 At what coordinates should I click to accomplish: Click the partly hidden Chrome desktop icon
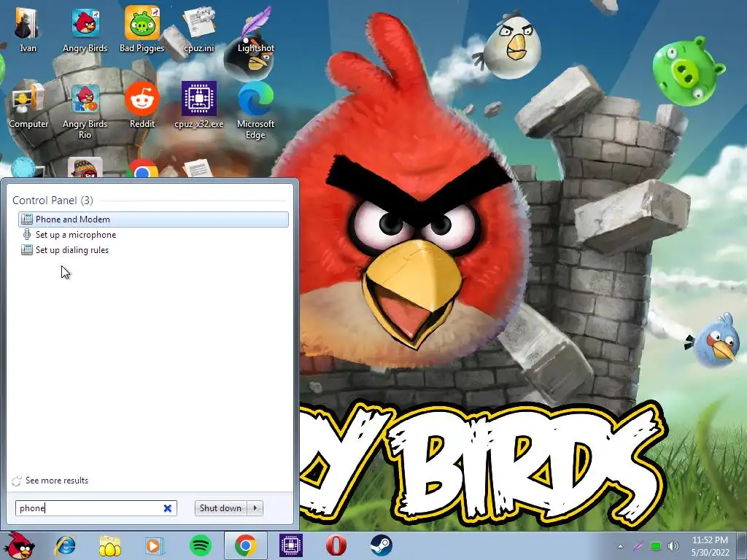142,169
